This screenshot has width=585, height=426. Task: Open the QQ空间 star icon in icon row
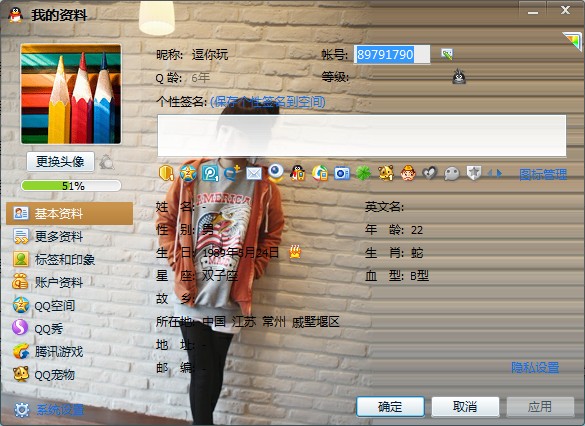188,173
